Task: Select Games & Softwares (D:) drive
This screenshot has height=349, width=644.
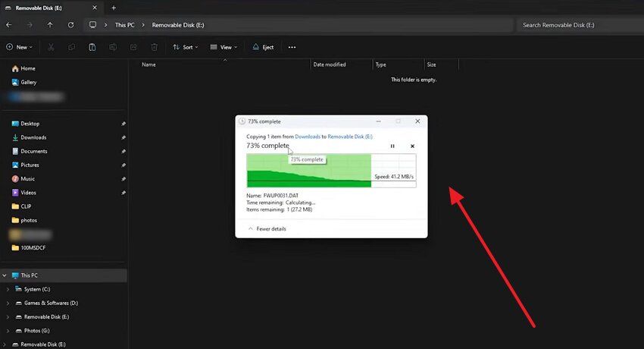Action: [51, 303]
